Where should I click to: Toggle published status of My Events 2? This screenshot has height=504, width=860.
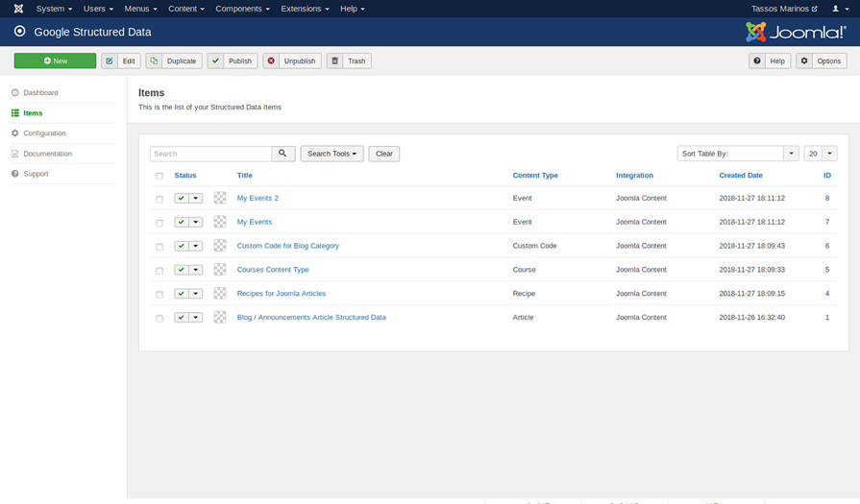click(x=182, y=199)
